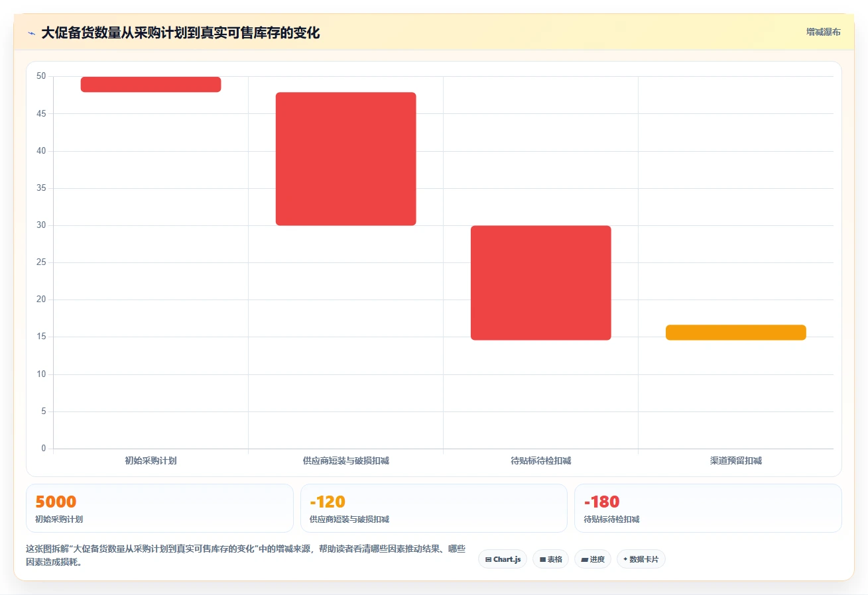Click y-axis tick value 35
Viewport: 868px width, 595px height.
click(x=41, y=188)
